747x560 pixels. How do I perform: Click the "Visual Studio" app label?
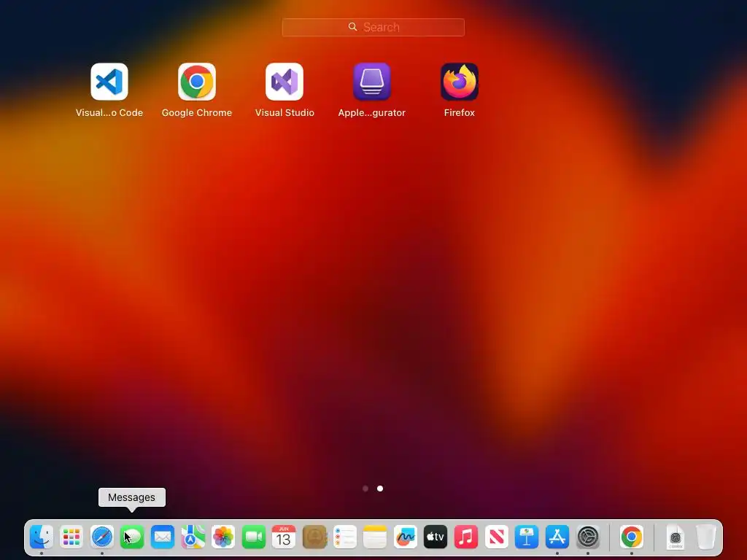point(285,113)
